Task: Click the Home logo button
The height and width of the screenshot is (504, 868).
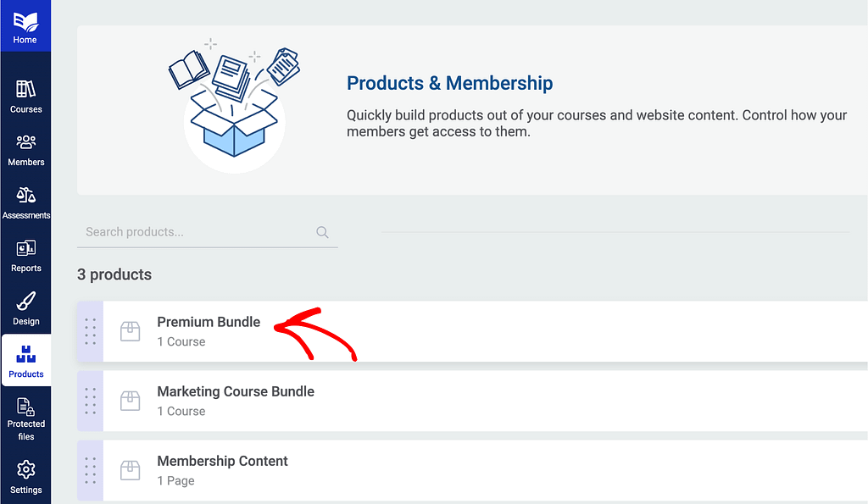Action: [25, 25]
